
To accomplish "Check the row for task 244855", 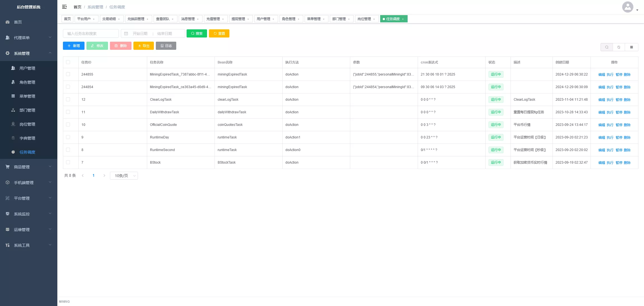I will [x=68, y=74].
